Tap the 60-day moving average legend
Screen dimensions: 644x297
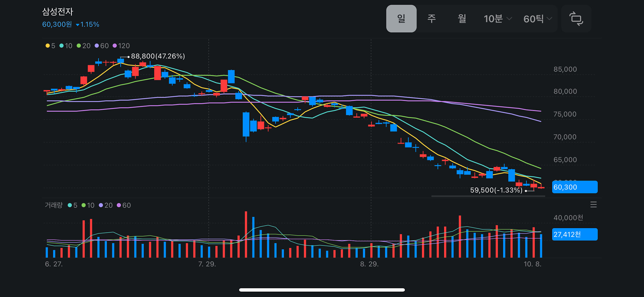[x=102, y=46]
